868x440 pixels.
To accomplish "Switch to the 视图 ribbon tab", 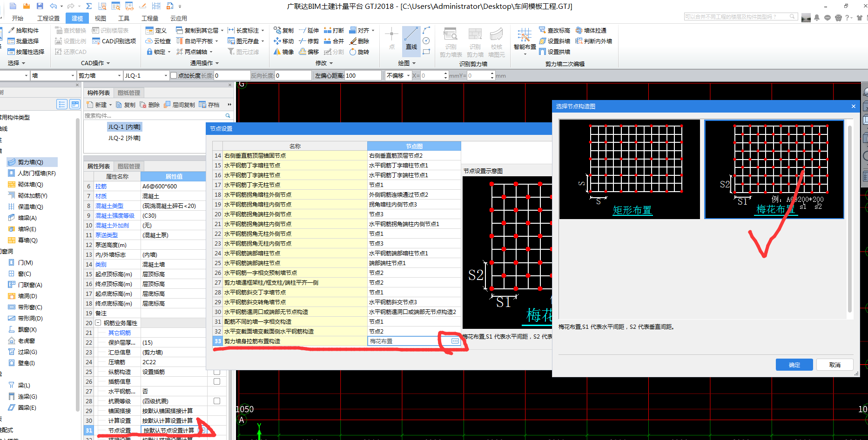I will pyautogui.click(x=101, y=18).
